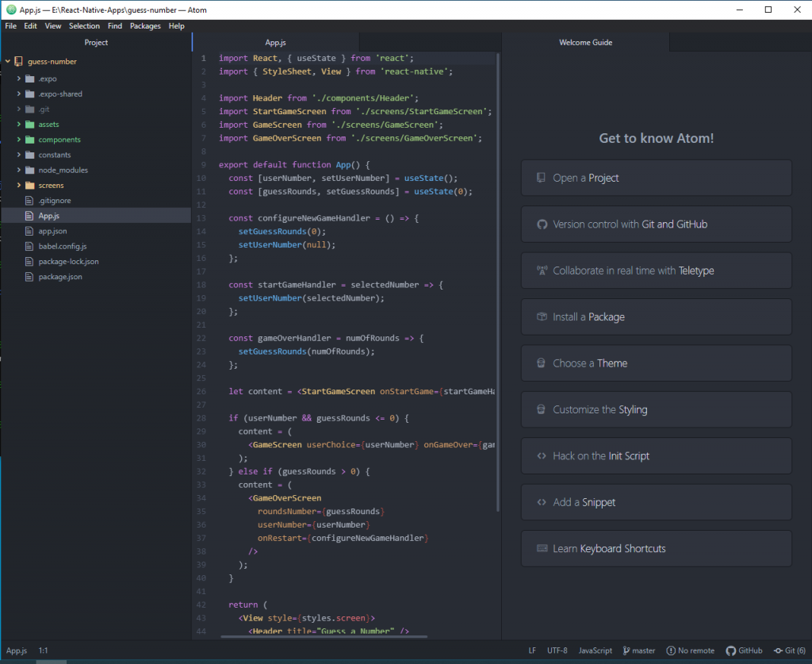The height and width of the screenshot is (664, 812).
Task: Click the package box icon on Install a Package
Action: point(542,317)
